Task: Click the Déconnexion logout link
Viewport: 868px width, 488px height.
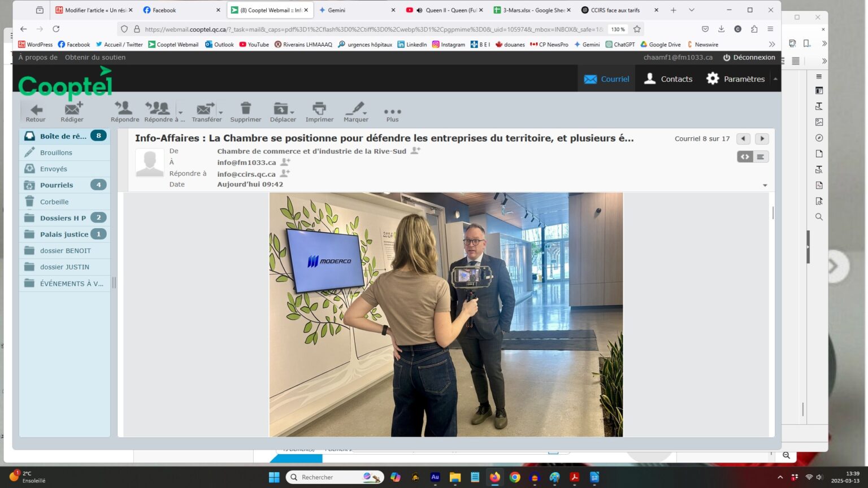Action: [749, 58]
